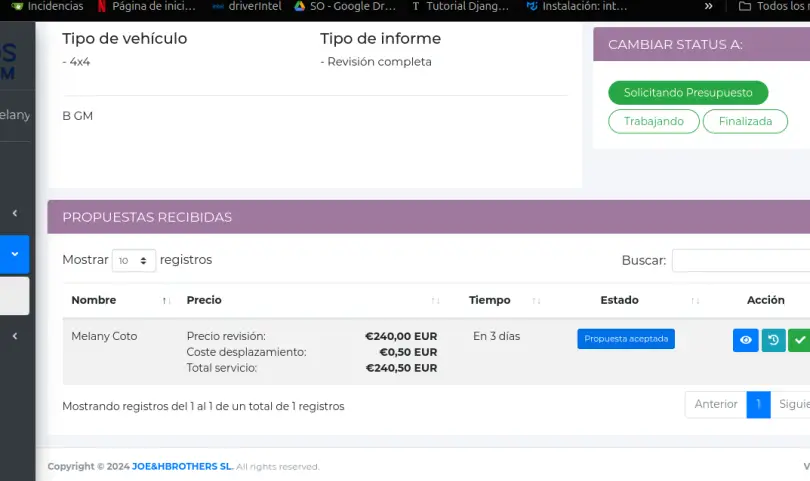Focus the Buscar search field
The height and width of the screenshot is (481, 810).
click(741, 260)
